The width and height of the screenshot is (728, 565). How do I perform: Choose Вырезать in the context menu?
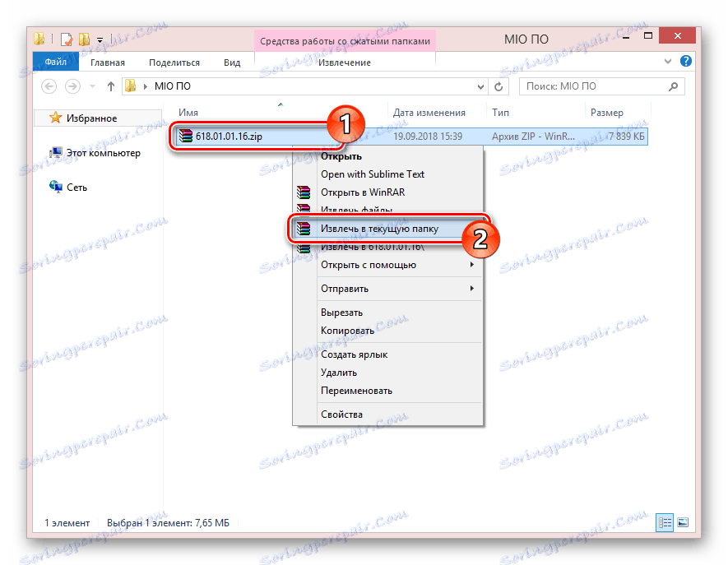[x=387, y=313]
